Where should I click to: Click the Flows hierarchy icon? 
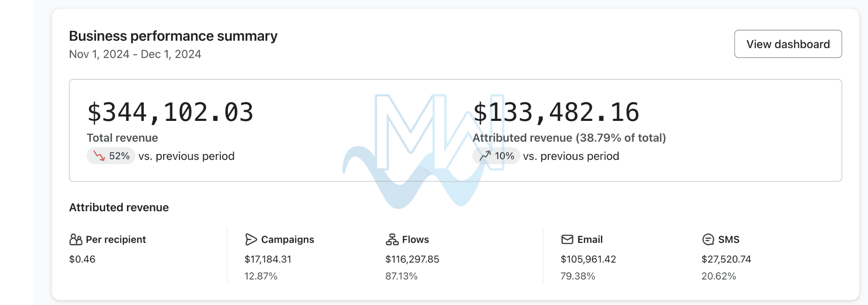[x=392, y=240]
